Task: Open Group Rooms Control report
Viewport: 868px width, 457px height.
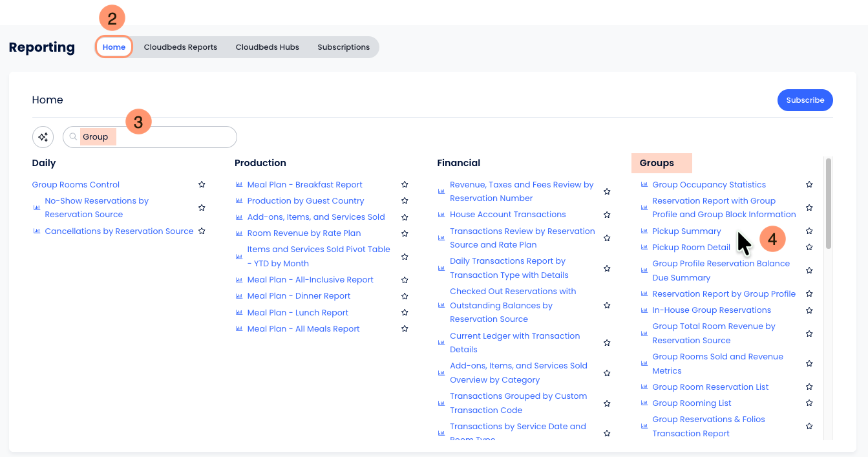Action: point(76,185)
